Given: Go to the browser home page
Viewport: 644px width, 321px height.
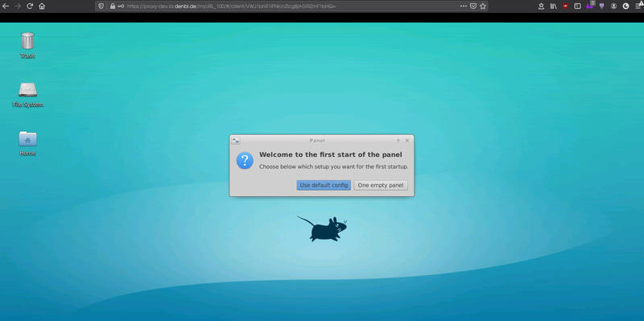Looking at the screenshot, I should (x=42, y=6).
